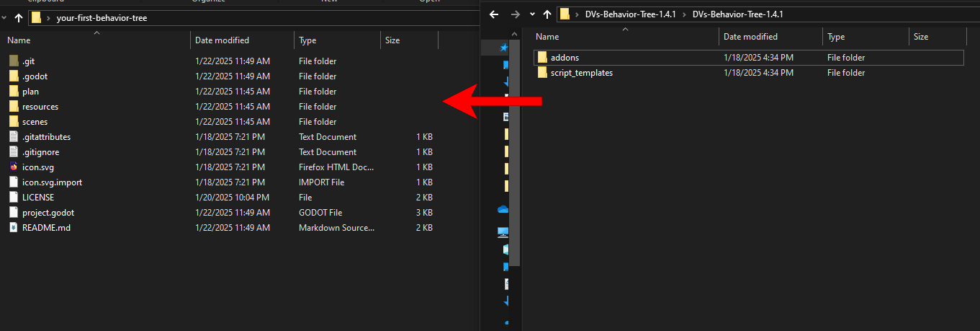Click "File folder" type of addons row

coord(846,58)
